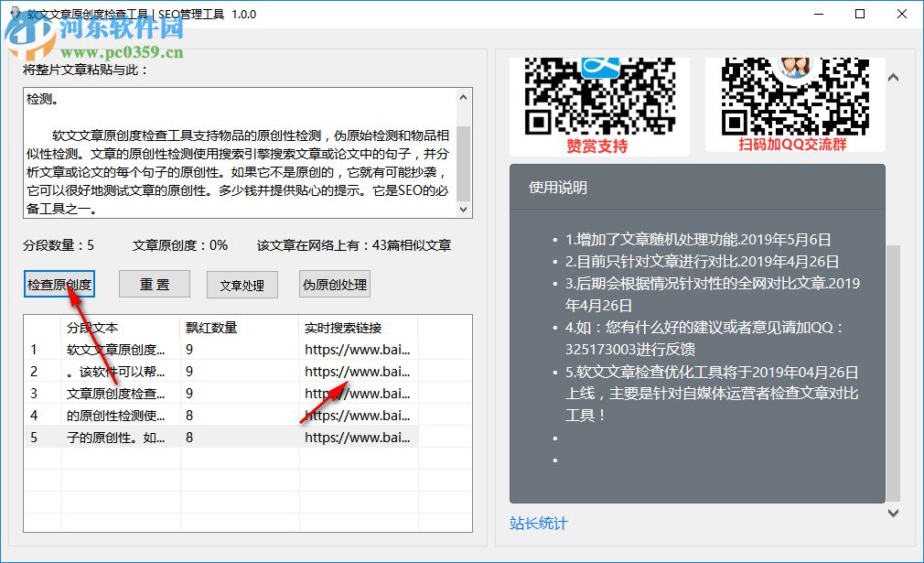
Task: Click the text box scroll down arrow
Action: coord(463,210)
